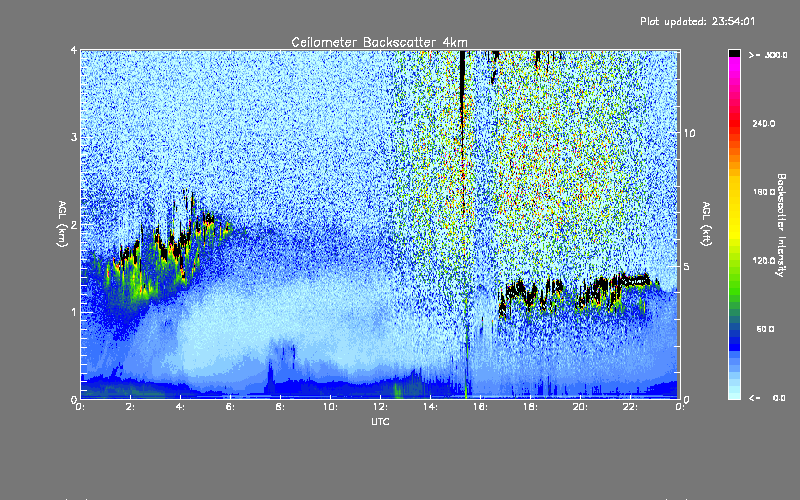
Task: Click the "180.0" colorbar label
Action: pos(764,192)
